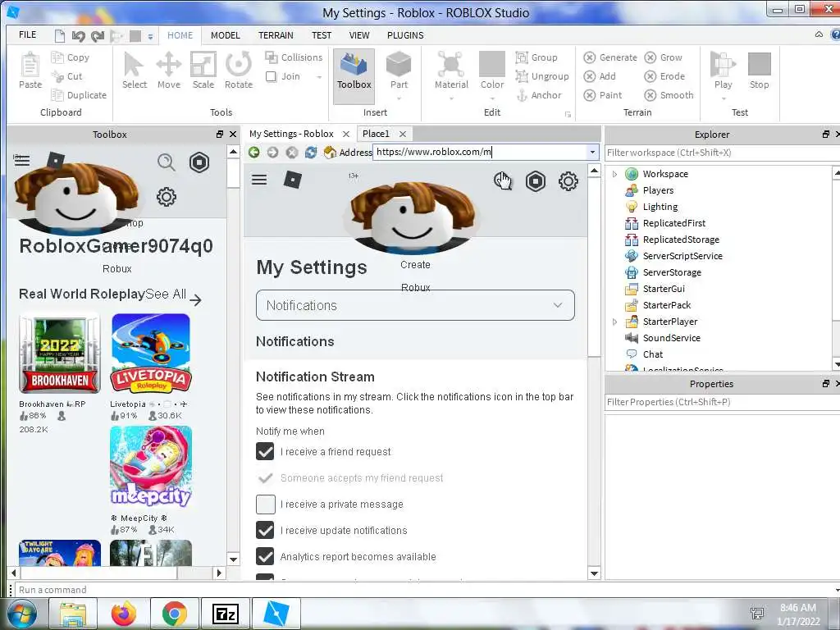840x630 pixels.
Task: Open the PLUGINS ribbon tab
Action: [x=405, y=35]
